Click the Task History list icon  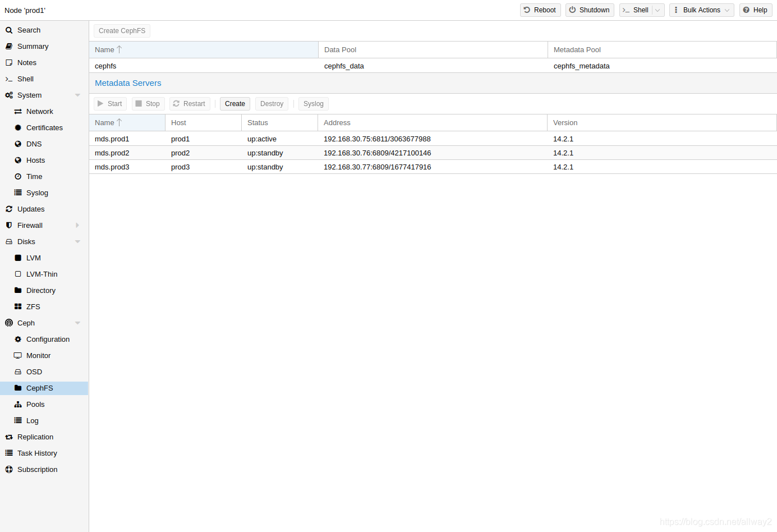pyautogui.click(x=9, y=453)
